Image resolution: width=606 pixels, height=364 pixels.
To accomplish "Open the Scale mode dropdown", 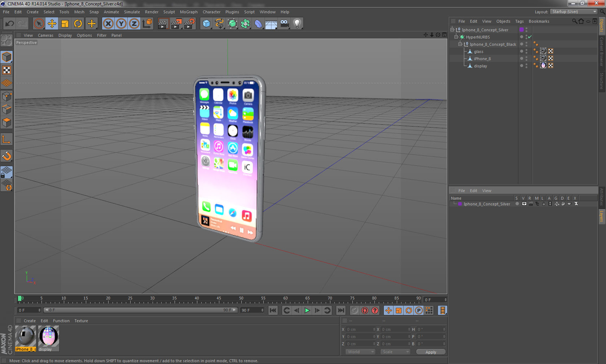I will point(395,352).
